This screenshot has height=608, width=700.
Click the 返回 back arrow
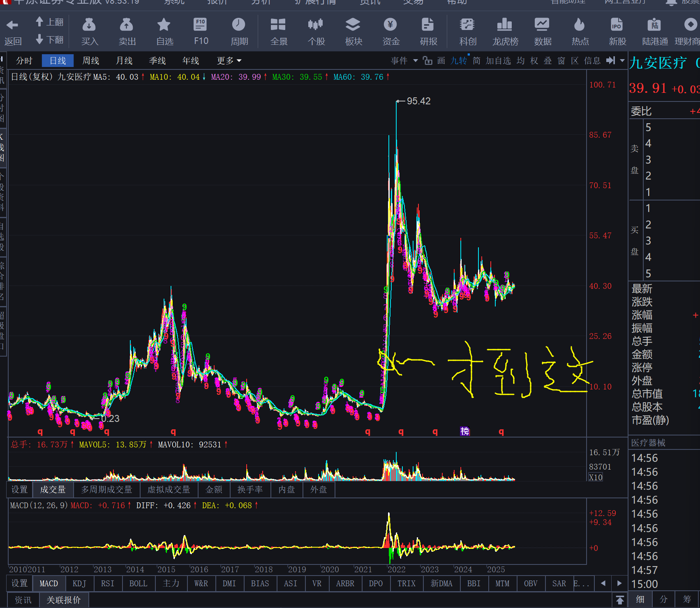pos(12,25)
